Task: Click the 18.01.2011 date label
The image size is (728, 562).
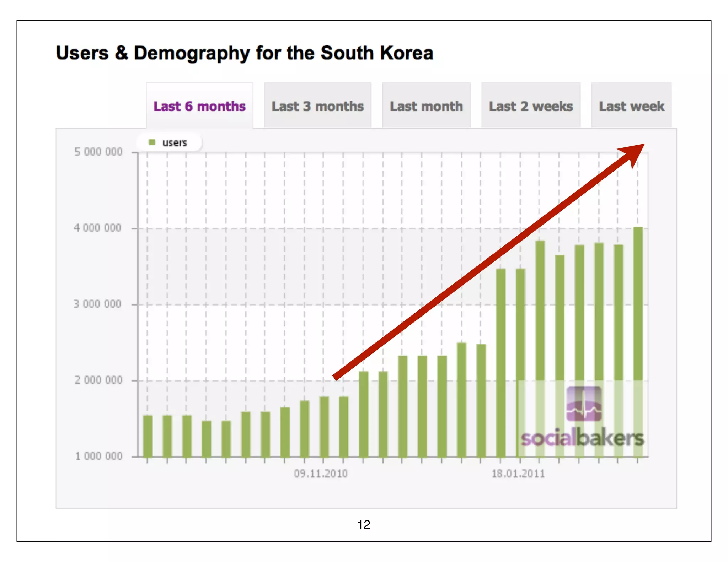Action: pos(518,474)
